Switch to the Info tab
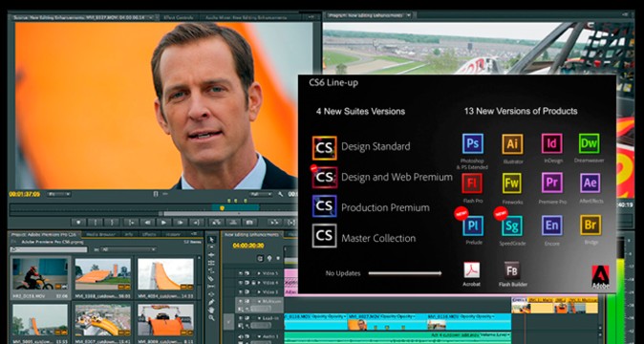 pos(129,234)
